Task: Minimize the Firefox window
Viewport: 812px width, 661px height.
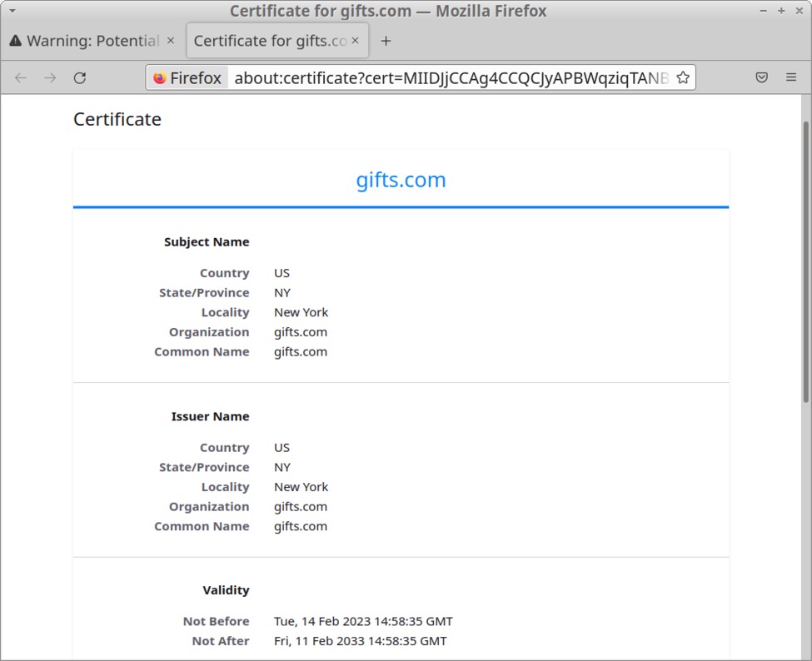Action: (x=764, y=11)
